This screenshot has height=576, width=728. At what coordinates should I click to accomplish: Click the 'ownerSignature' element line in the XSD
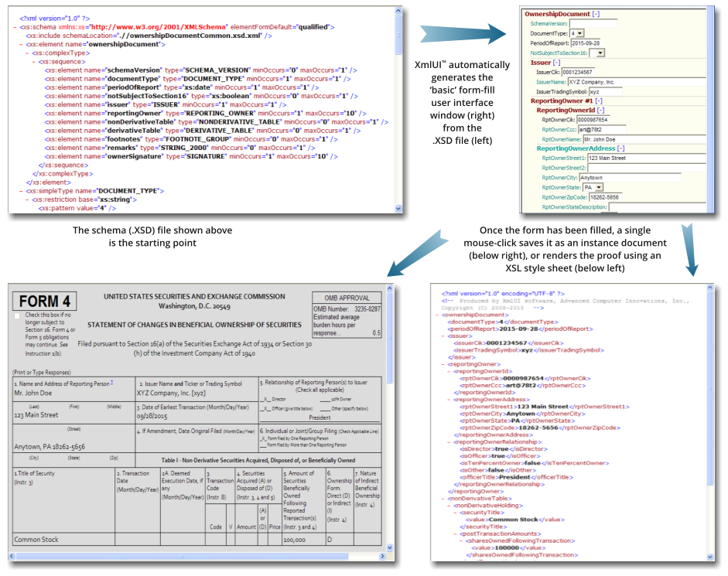tap(191, 157)
